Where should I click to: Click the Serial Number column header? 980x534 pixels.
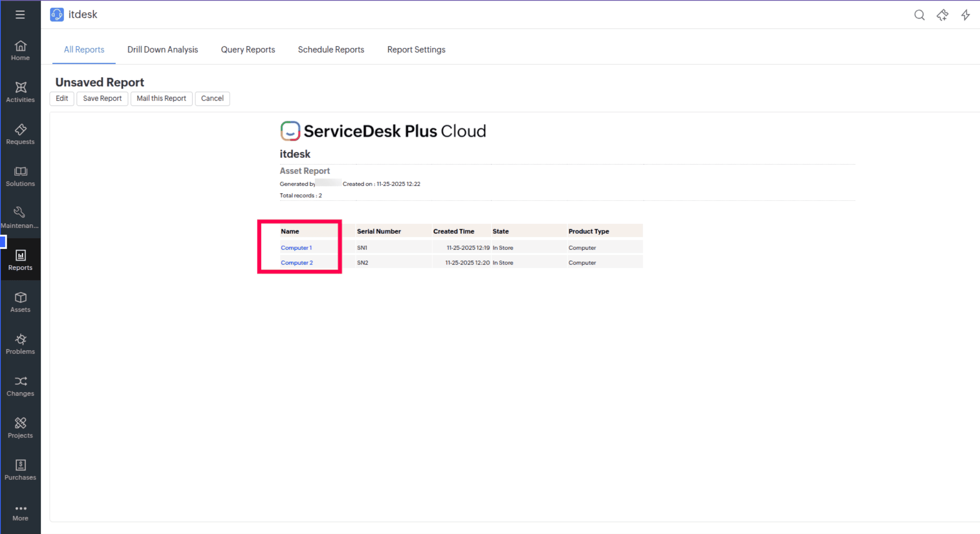tap(378, 231)
